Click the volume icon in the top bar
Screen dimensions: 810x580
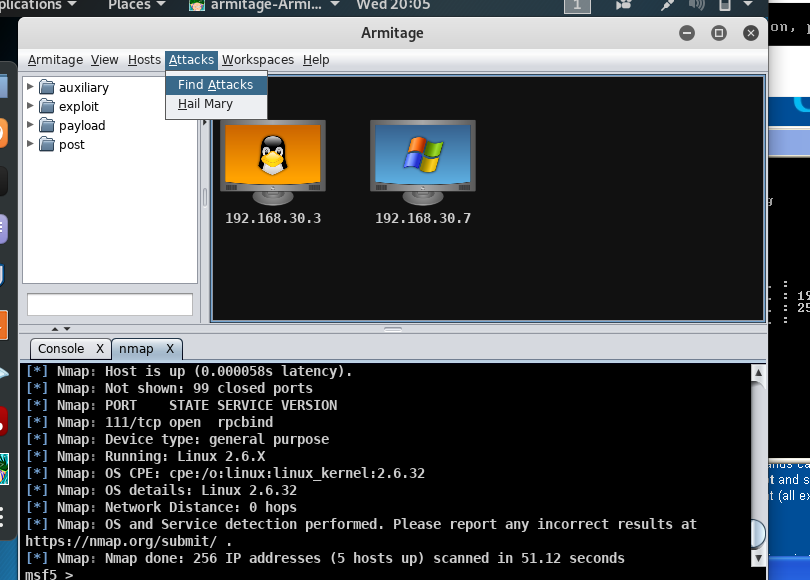(x=697, y=5)
